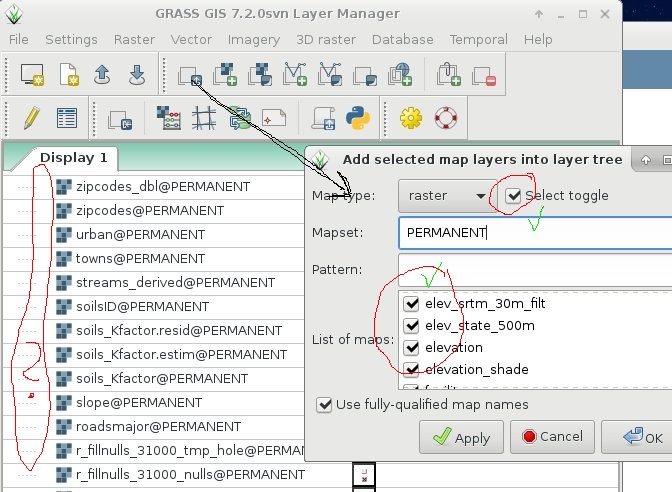Open the Raster Map Calculator icon
This screenshot has width=672, height=492.
point(168,118)
